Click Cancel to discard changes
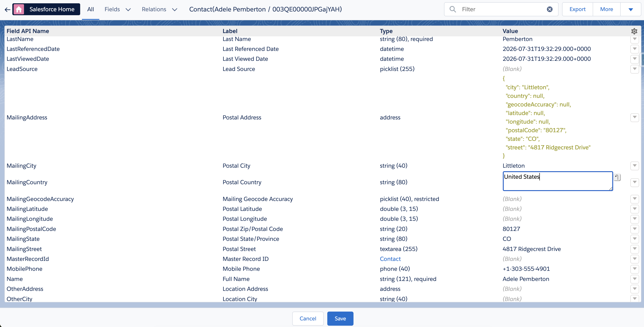The image size is (644, 327). click(x=308, y=318)
